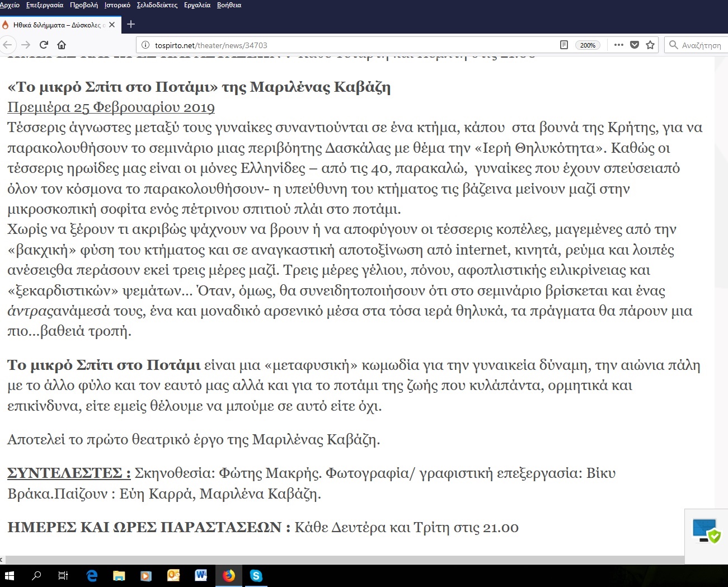Open media player taskbar icon
This screenshot has height=587, width=728.
146,576
